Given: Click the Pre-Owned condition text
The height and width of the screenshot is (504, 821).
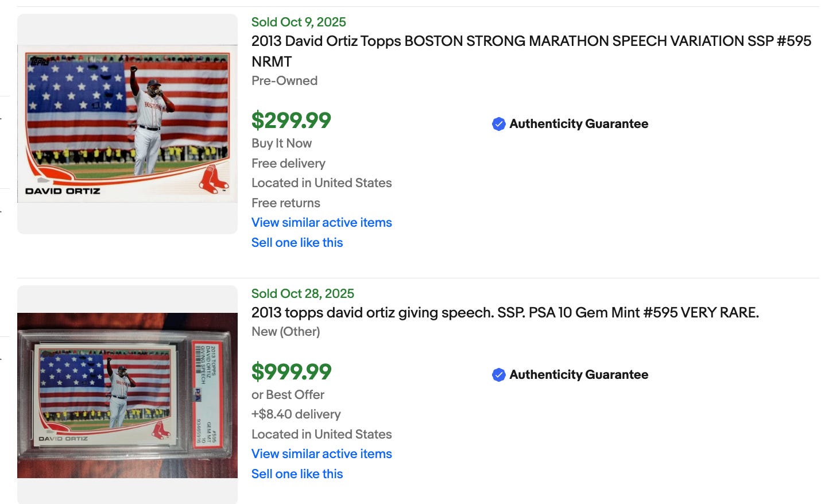Looking at the screenshot, I should tap(284, 81).
